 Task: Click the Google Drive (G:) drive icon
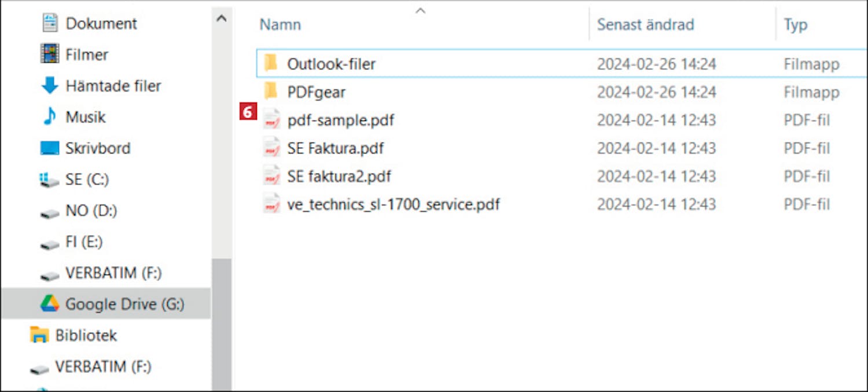(50, 304)
